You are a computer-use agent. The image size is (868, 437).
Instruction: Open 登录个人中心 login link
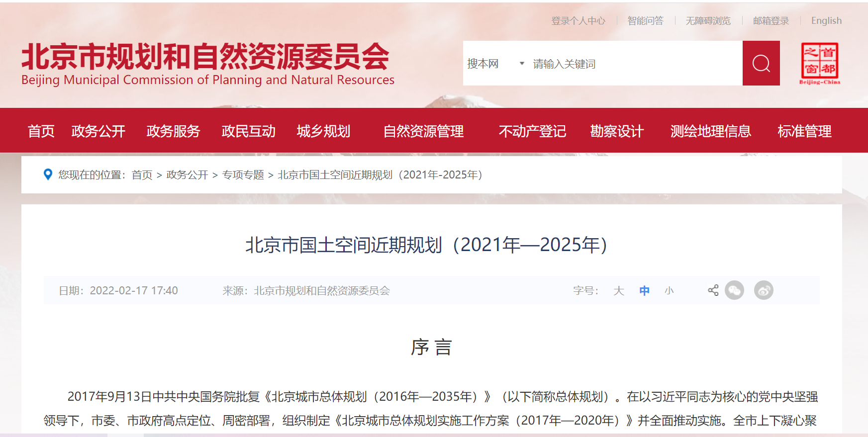(x=578, y=21)
